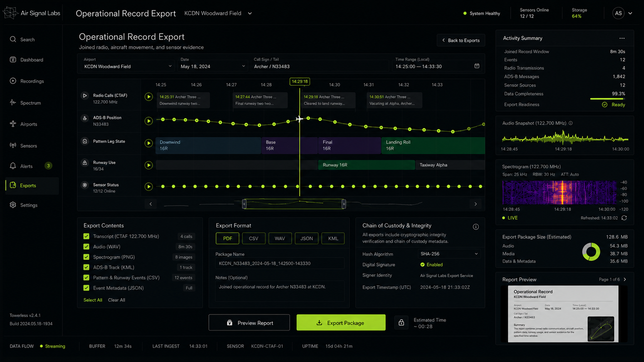Uncheck Event Metadata (JSON) checkbox

point(86,288)
